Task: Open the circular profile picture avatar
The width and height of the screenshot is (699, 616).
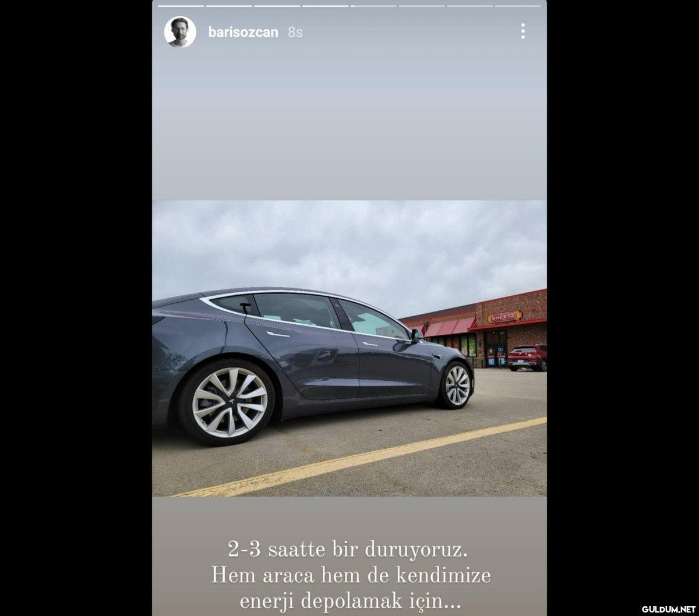Action: [180, 31]
